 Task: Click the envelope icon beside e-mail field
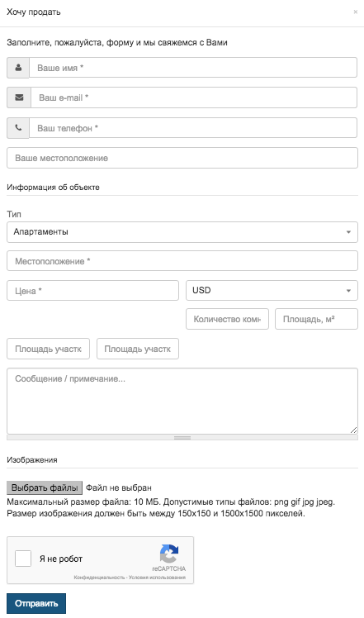pos(19,97)
